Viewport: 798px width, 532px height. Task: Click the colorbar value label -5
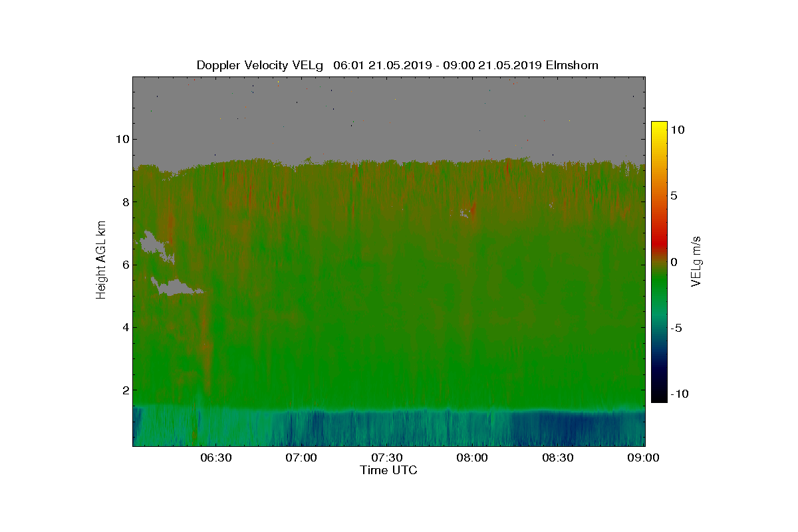coord(676,328)
